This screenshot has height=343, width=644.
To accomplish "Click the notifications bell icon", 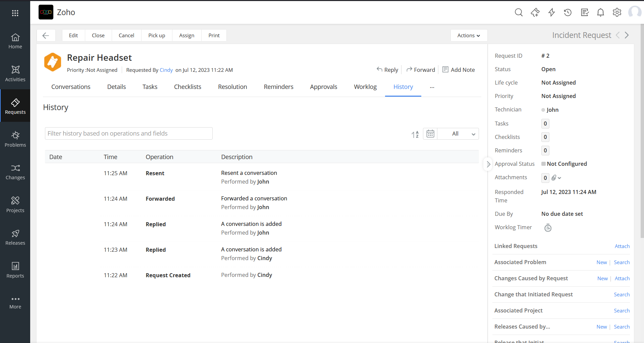I will (600, 13).
